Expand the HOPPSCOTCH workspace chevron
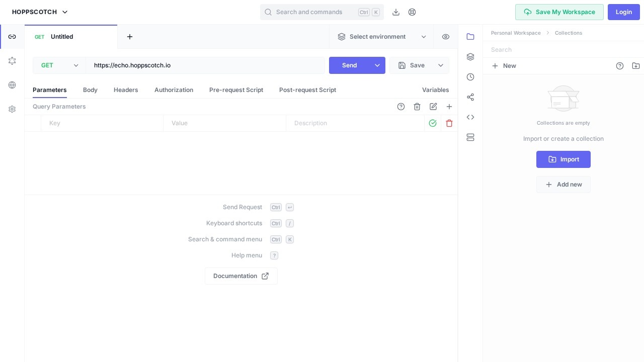The height and width of the screenshot is (362, 644). [x=65, y=12]
